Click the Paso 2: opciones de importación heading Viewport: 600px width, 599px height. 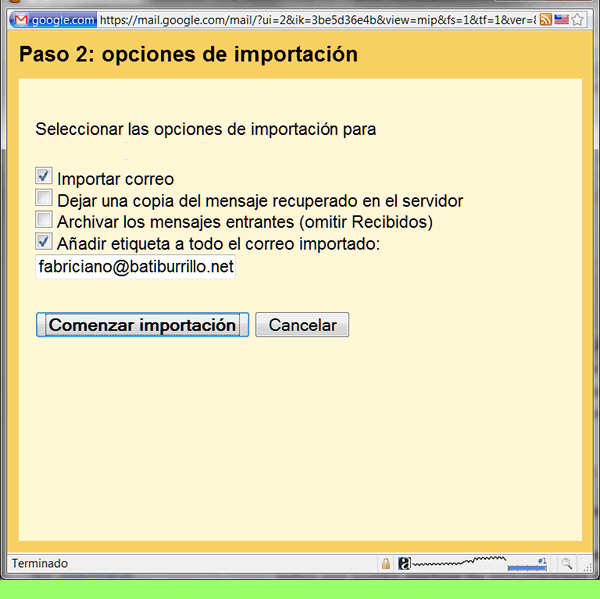click(x=188, y=54)
